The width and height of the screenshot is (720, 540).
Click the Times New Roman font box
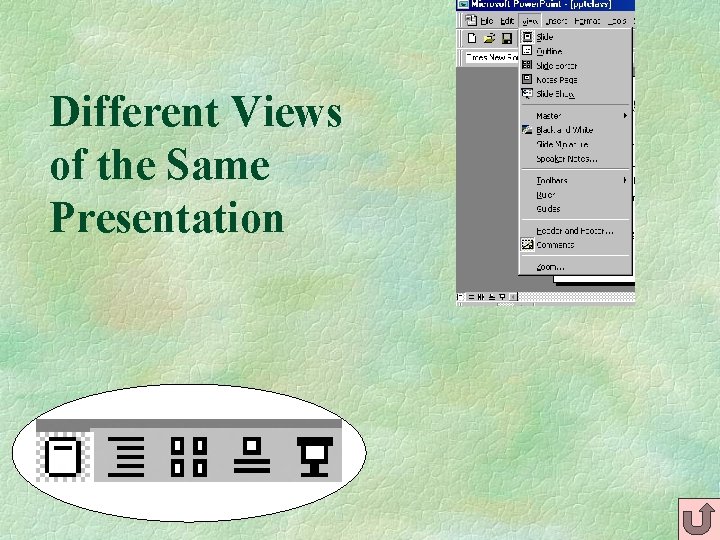(x=491, y=57)
